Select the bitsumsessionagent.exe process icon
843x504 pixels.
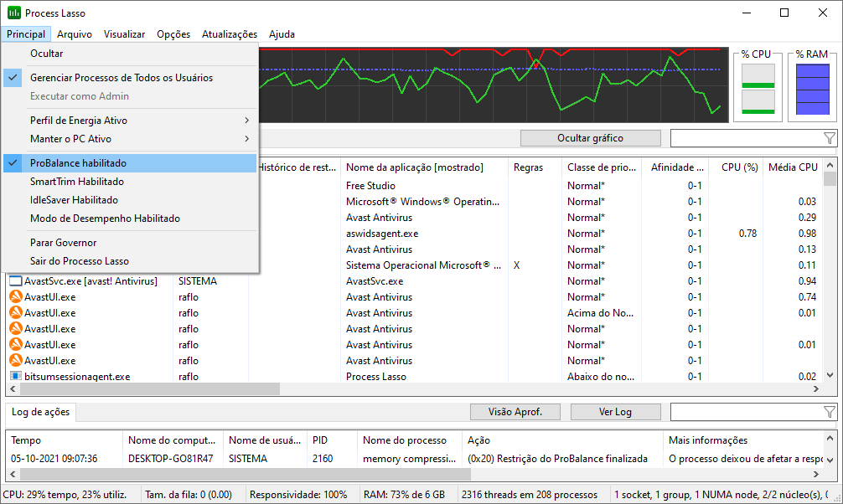16,376
